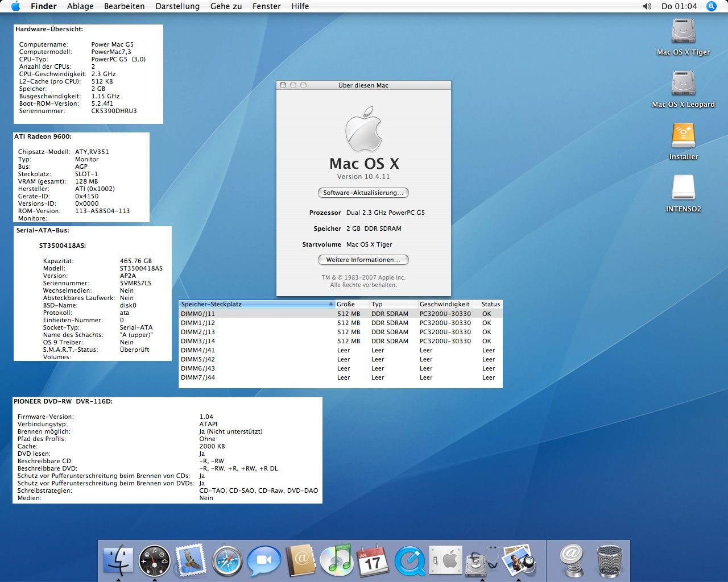Open iCal calendar icon in Dock
This screenshot has width=728, height=582.
coord(373,560)
